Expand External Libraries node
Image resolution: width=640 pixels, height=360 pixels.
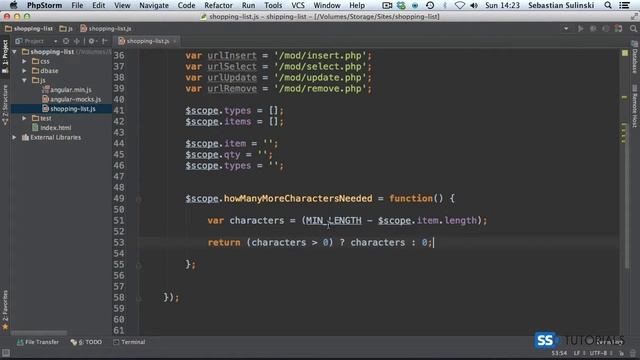point(15,138)
